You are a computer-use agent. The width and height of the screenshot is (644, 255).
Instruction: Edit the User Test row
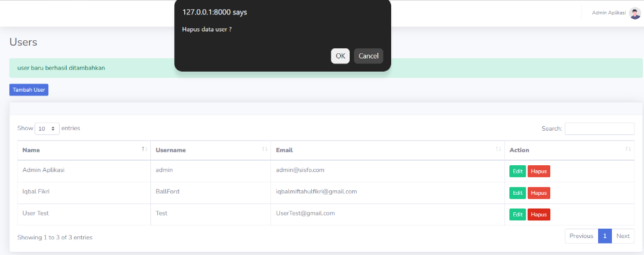pyautogui.click(x=518, y=214)
